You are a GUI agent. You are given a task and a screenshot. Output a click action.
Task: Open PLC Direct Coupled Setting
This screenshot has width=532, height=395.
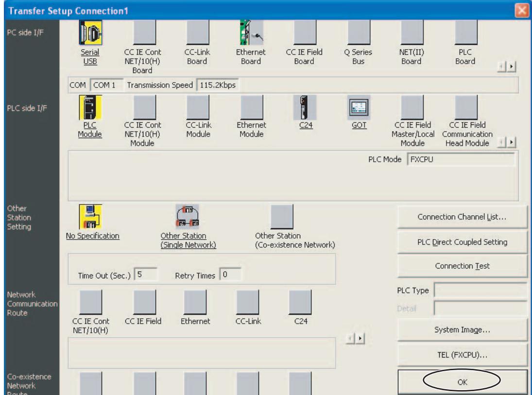click(x=462, y=242)
